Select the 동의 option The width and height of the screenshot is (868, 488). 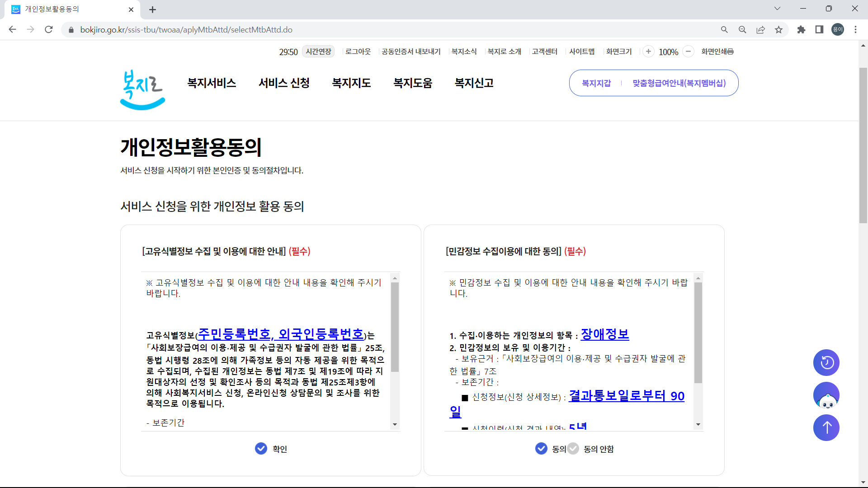tap(541, 448)
